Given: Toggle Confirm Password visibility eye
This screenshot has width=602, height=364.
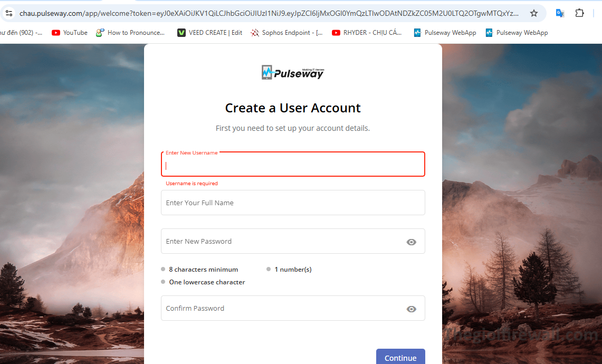Looking at the screenshot, I should (412, 309).
